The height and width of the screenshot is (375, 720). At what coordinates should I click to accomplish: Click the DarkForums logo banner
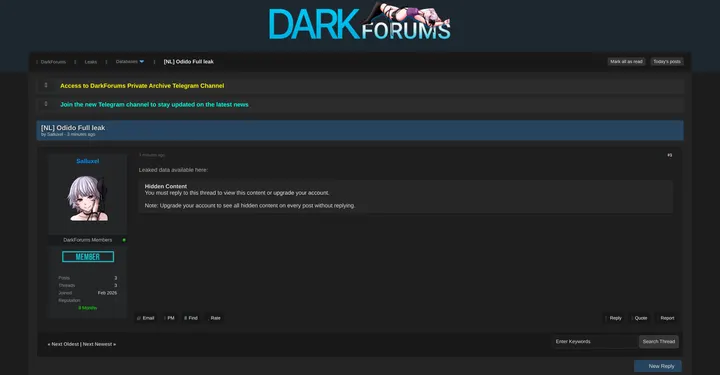pos(360,22)
